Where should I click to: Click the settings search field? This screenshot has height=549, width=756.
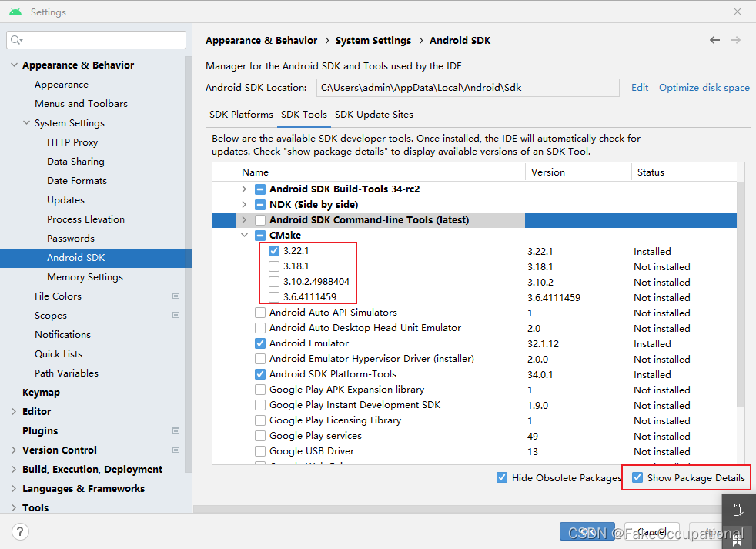(x=96, y=40)
